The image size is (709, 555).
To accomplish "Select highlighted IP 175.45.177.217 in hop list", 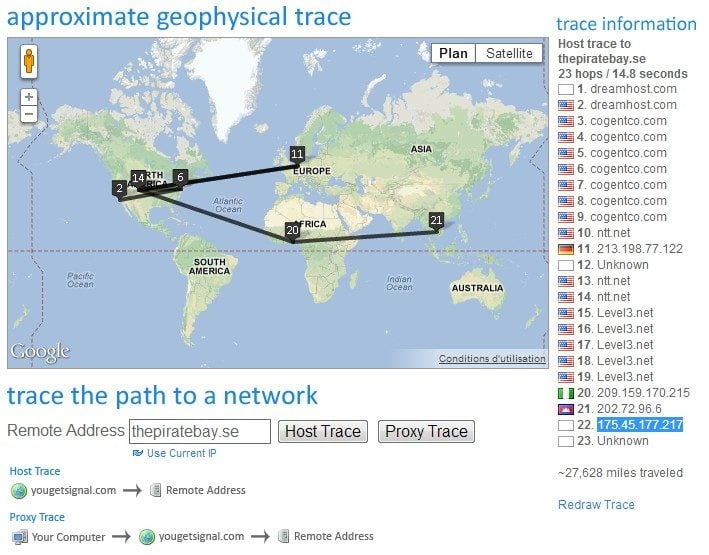I will (x=639, y=425).
